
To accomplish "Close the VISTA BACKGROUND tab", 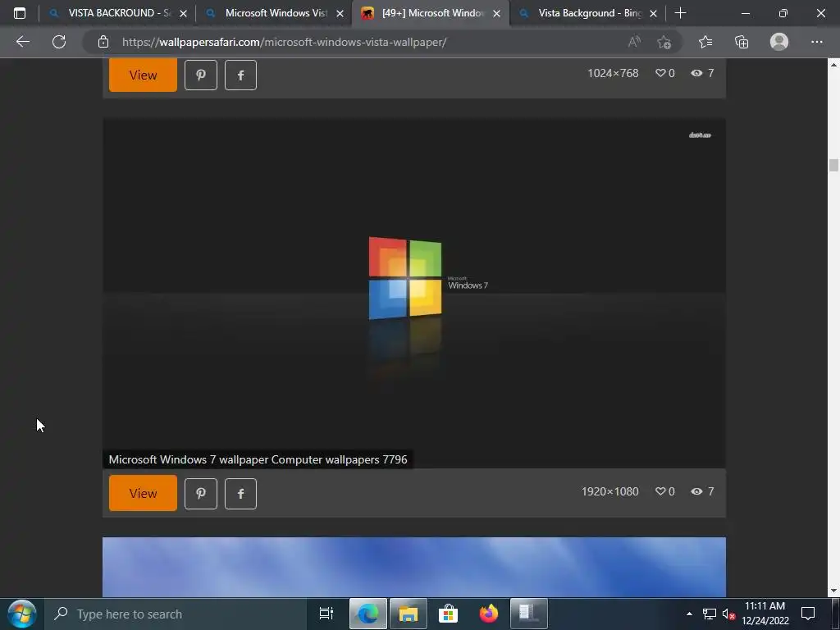I will click(183, 13).
